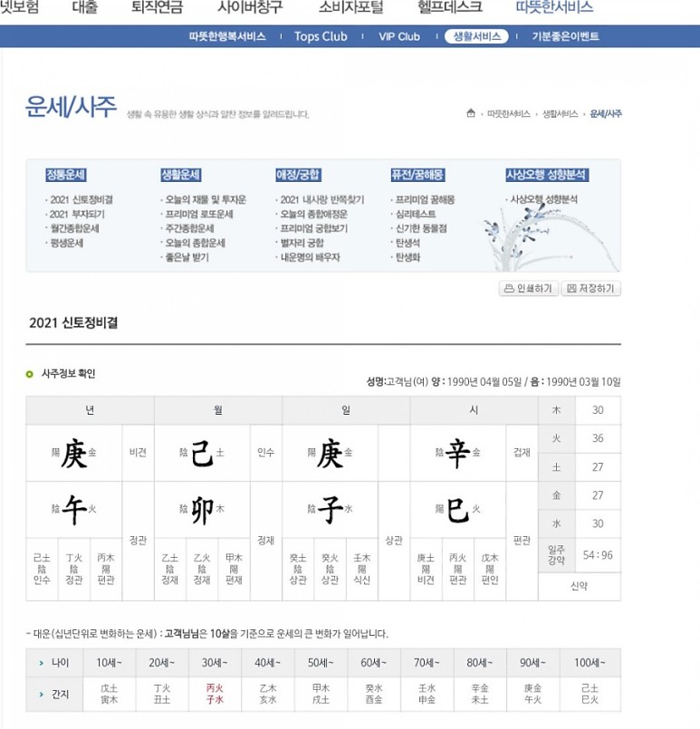Viewport: 700px width, 729px height.
Task: Open the 심리테스트 link
Action: [x=416, y=215]
